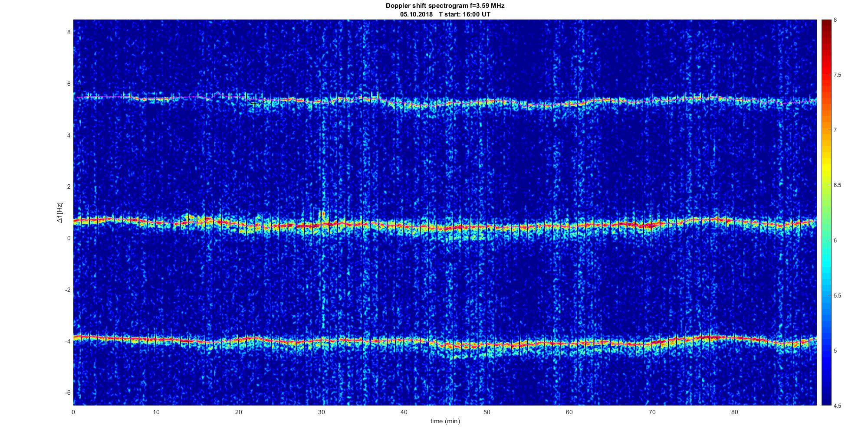
Task: Click the "Δf [Hz]" y-axis label
Action: [x=60, y=213]
